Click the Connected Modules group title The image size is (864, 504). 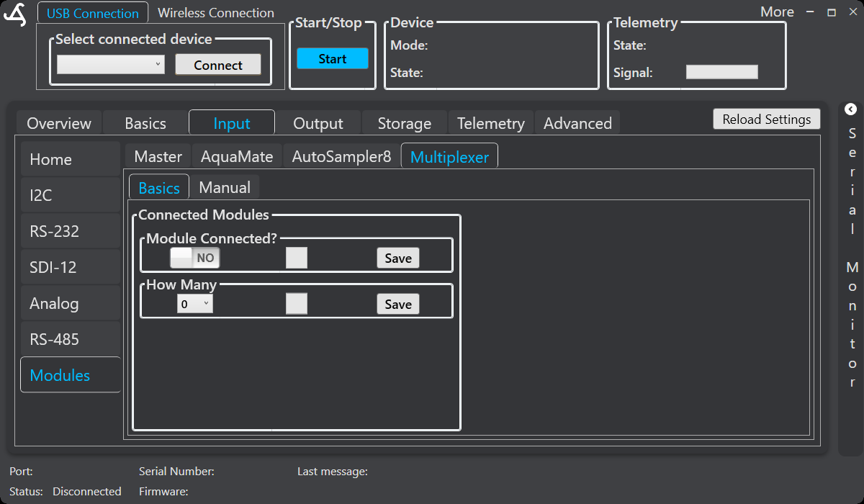click(x=204, y=215)
